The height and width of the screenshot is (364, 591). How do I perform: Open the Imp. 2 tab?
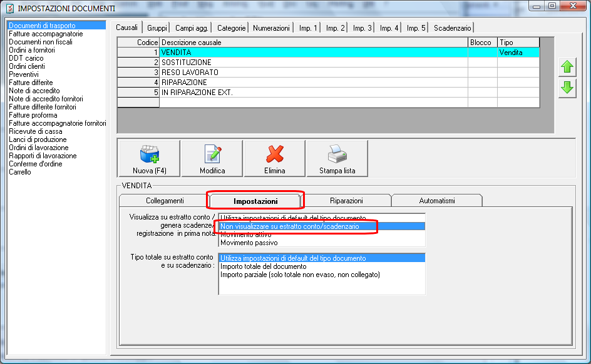coord(335,28)
